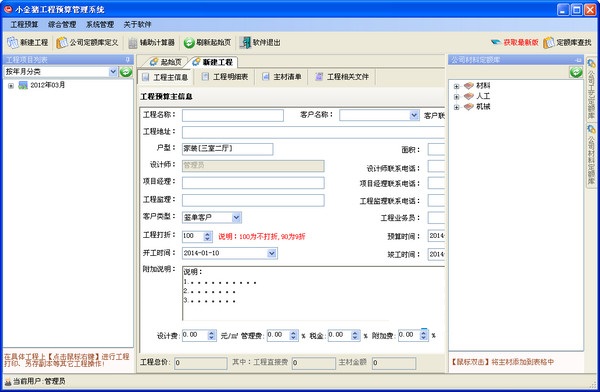The height and width of the screenshot is (392, 600).
Task: Click the 工程总价 value box
Action: pyautogui.click(x=201, y=363)
